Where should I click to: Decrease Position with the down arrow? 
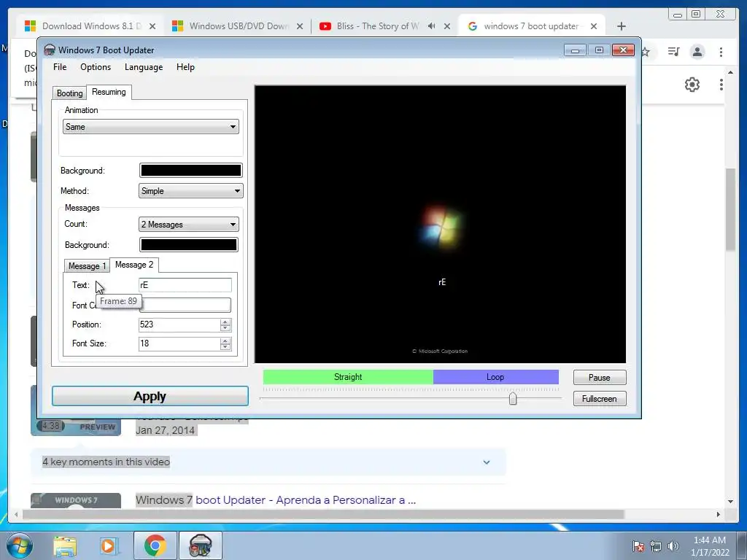click(225, 328)
